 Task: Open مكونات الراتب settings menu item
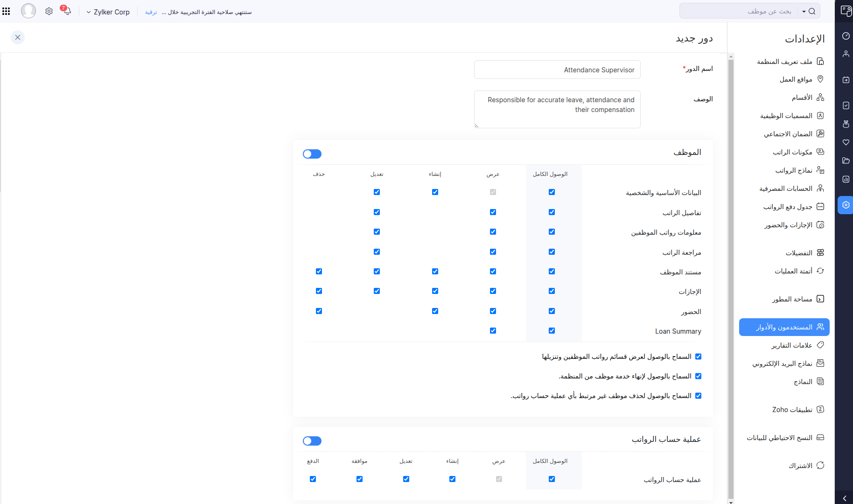(x=792, y=152)
